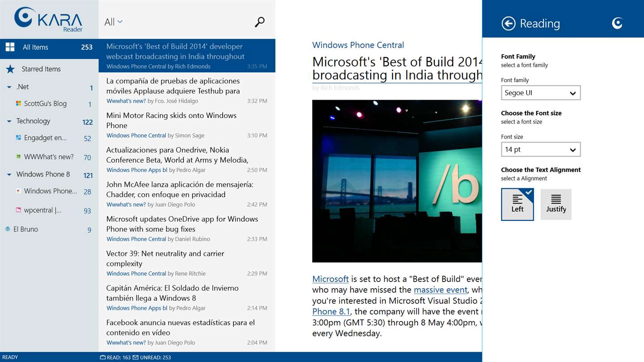Click the Build conference article image
The height and width of the screenshot is (362, 644).
coord(397,181)
